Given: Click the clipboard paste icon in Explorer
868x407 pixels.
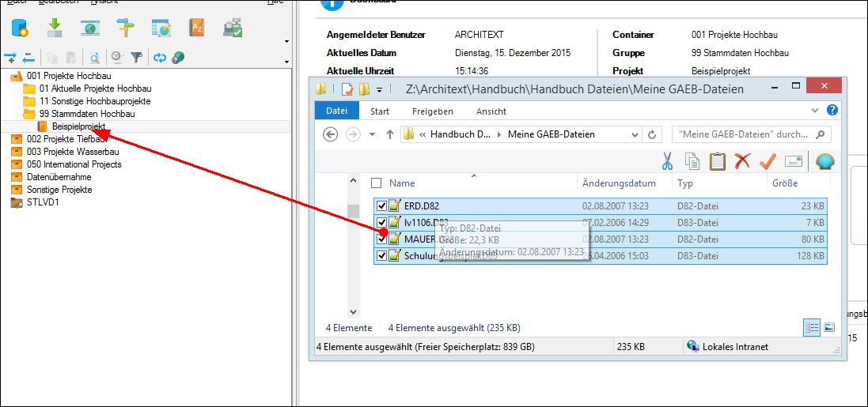Looking at the screenshot, I should click(x=718, y=161).
